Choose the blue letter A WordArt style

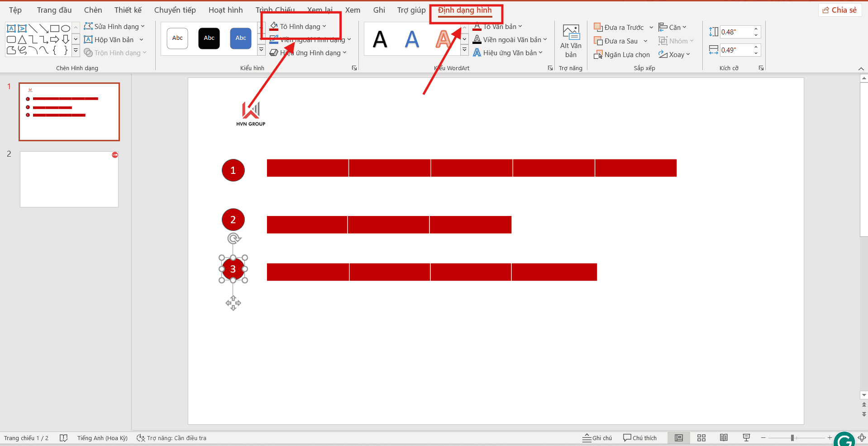coord(412,39)
